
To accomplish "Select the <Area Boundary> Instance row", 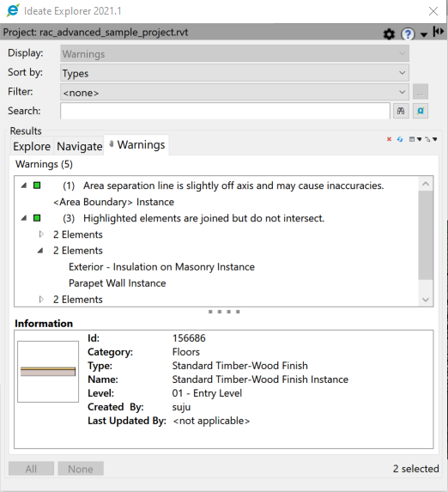I will (113, 202).
